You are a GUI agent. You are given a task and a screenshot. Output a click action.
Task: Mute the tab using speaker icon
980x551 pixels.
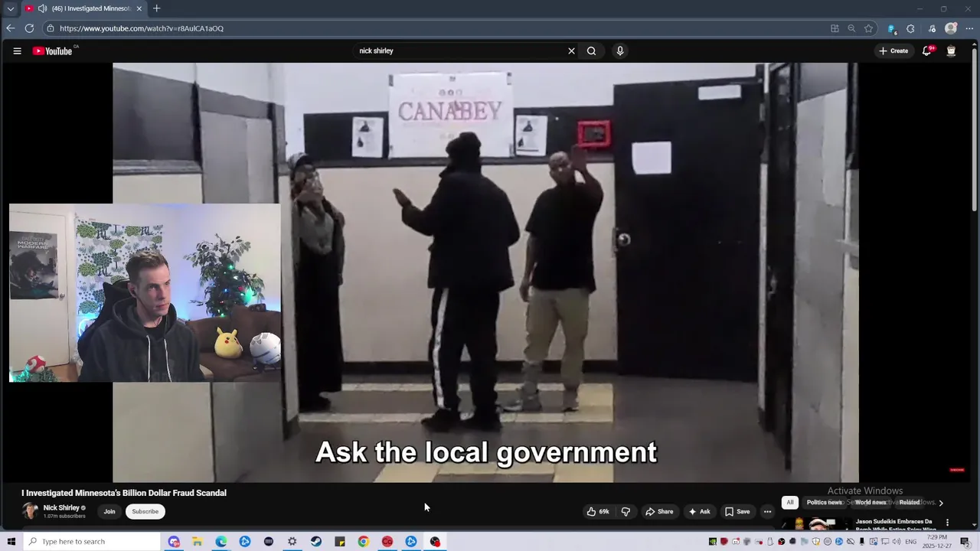pos(42,8)
